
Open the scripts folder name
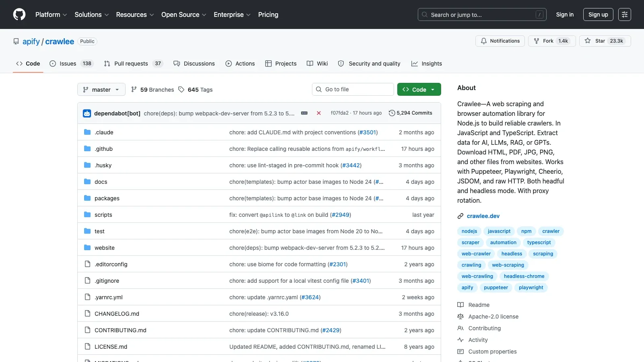(x=103, y=215)
